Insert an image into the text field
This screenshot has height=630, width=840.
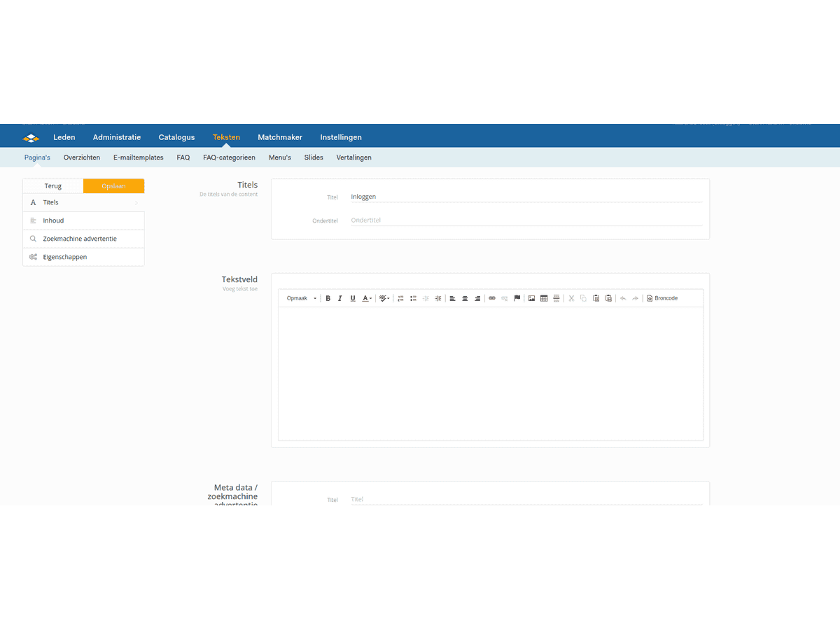click(x=531, y=298)
